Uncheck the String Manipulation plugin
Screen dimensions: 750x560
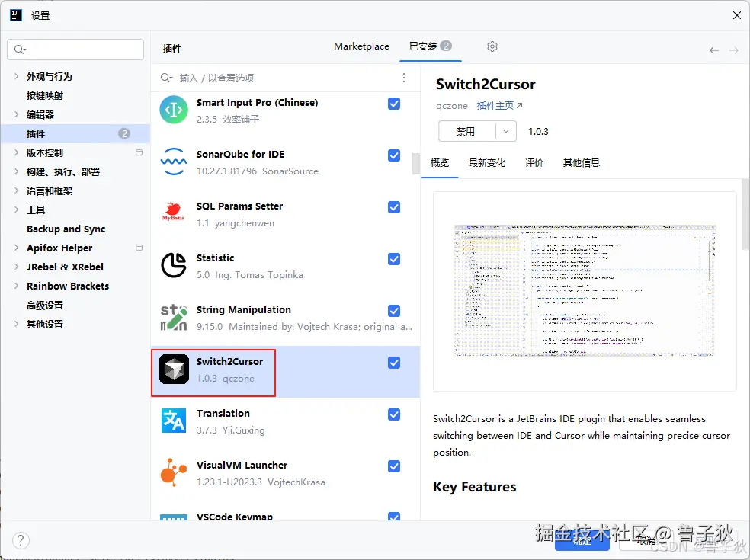[x=394, y=311]
